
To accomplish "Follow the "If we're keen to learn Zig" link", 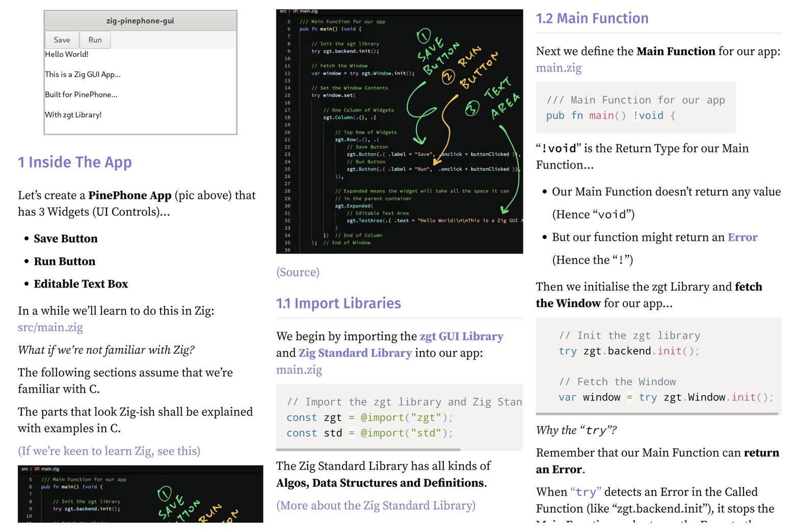I will 109,451.
